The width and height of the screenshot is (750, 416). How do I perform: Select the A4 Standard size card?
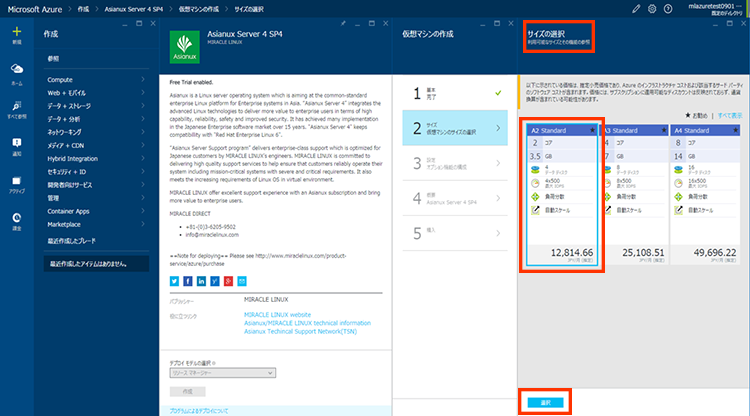pyautogui.click(x=705, y=195)
